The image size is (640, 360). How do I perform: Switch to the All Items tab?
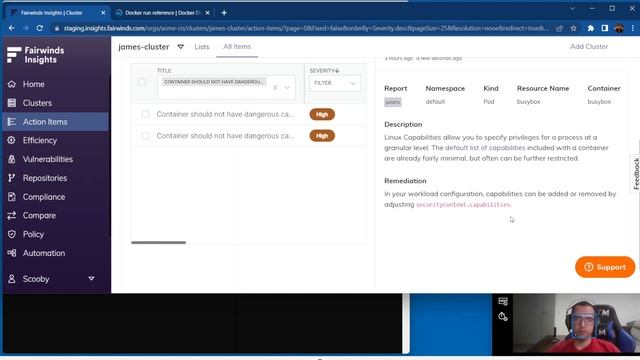click(237, 47)
